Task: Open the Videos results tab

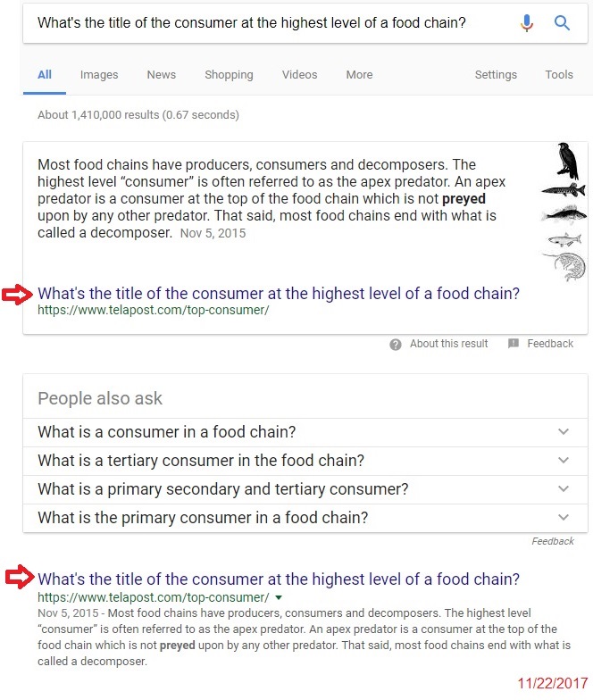Action: pos(299,75)
